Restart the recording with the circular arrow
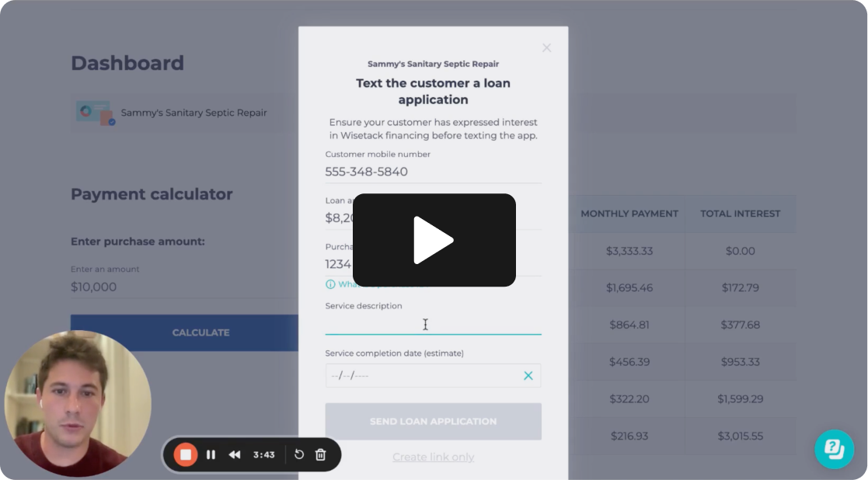The image size is (868, 480). pyautogui.click(x=299, y=454)
